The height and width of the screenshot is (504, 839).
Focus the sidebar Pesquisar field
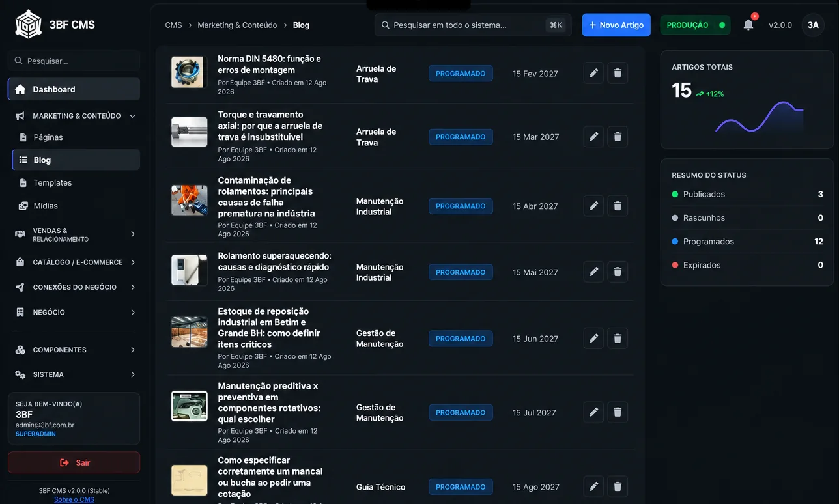coord(74,61)
